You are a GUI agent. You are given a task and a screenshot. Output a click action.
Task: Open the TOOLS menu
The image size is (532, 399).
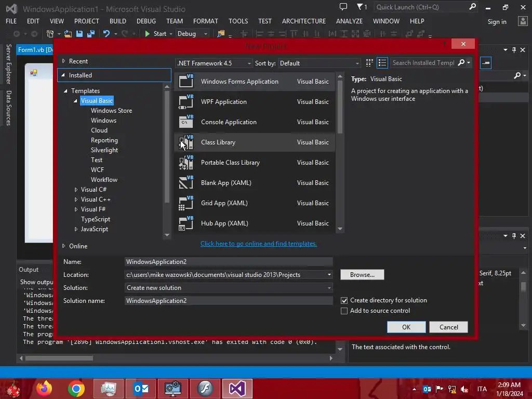click(x=238, y=21)
